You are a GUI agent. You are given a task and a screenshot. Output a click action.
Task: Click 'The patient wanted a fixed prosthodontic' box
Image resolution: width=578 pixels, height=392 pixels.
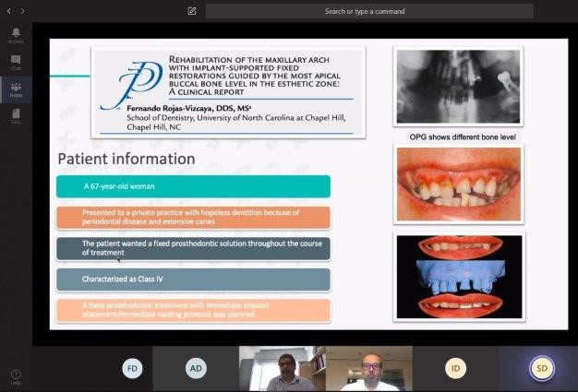pos(193,248)
